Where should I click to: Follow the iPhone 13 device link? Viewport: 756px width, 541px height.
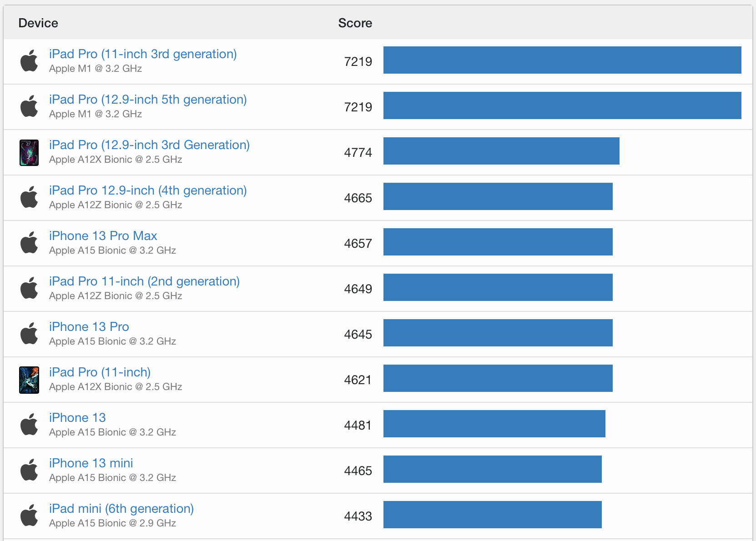(x=77, y=418)
